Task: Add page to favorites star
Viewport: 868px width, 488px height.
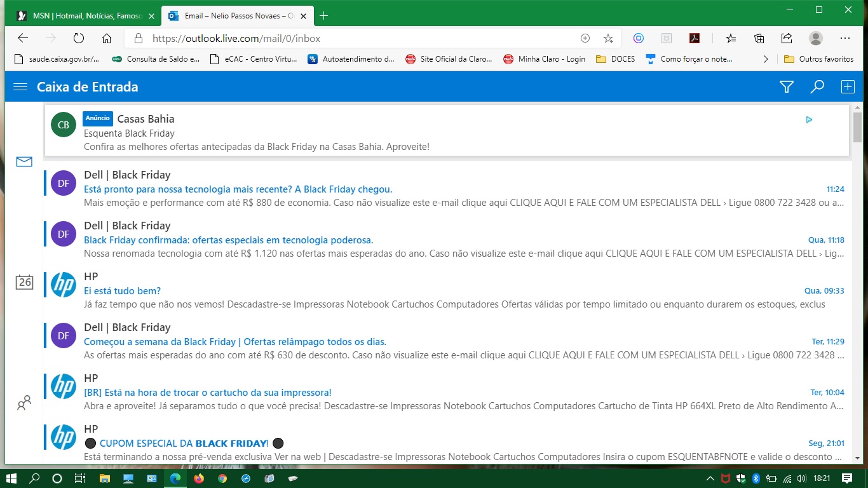Action: coord(608,38)
